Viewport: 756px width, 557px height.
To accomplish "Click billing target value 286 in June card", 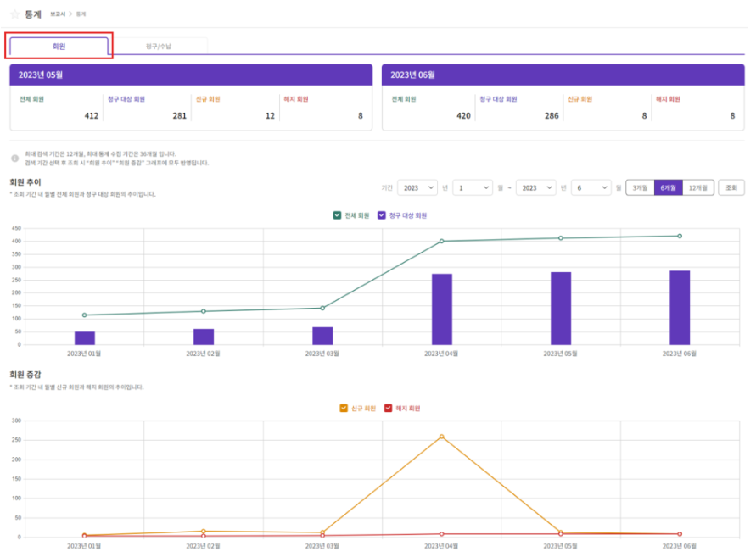I will click(552, 116).
